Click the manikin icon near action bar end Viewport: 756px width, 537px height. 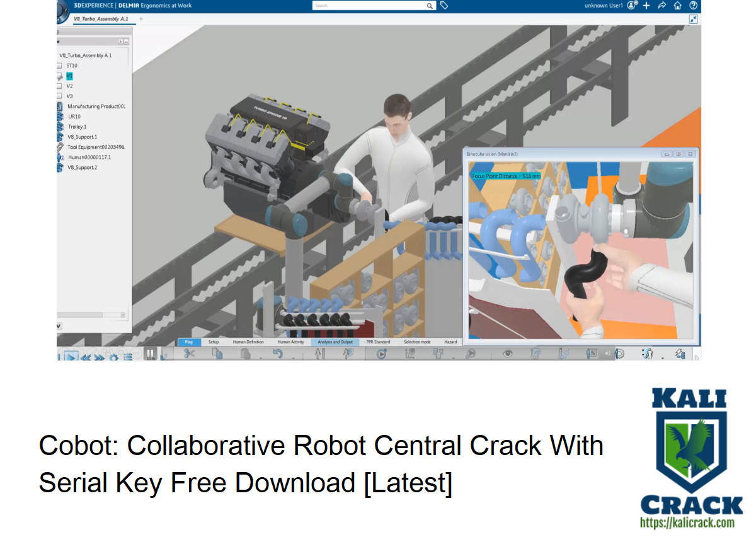648,354
